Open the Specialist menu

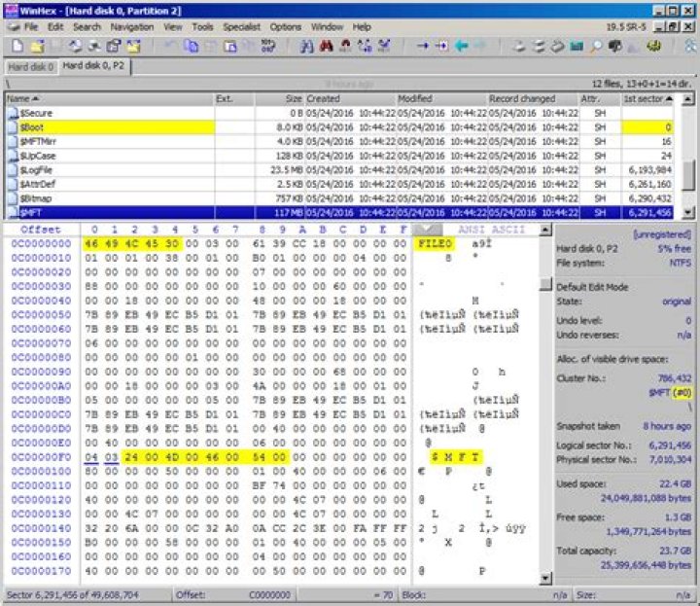coord(241,27)
